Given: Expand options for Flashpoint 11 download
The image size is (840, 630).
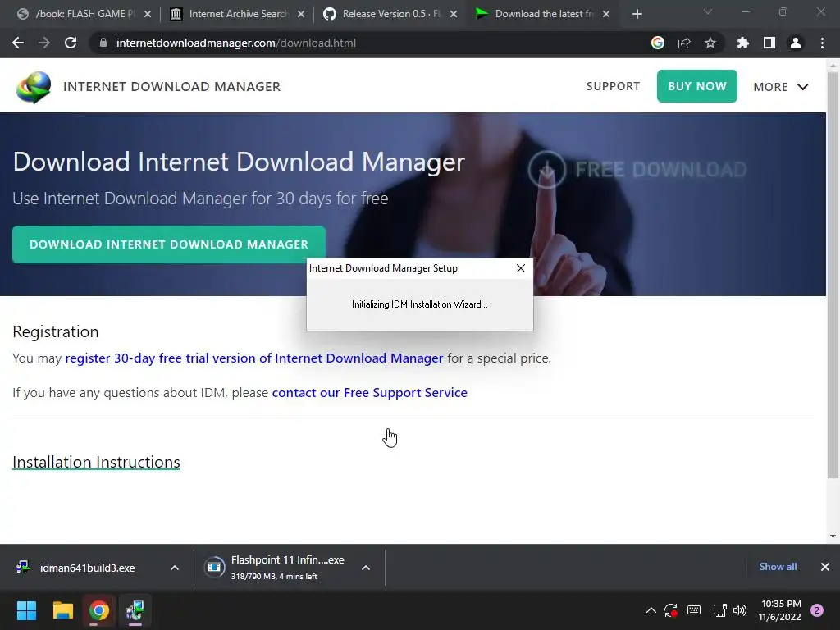Looking at the screenshot, I should pyautogui.click(x=366, y=568).
